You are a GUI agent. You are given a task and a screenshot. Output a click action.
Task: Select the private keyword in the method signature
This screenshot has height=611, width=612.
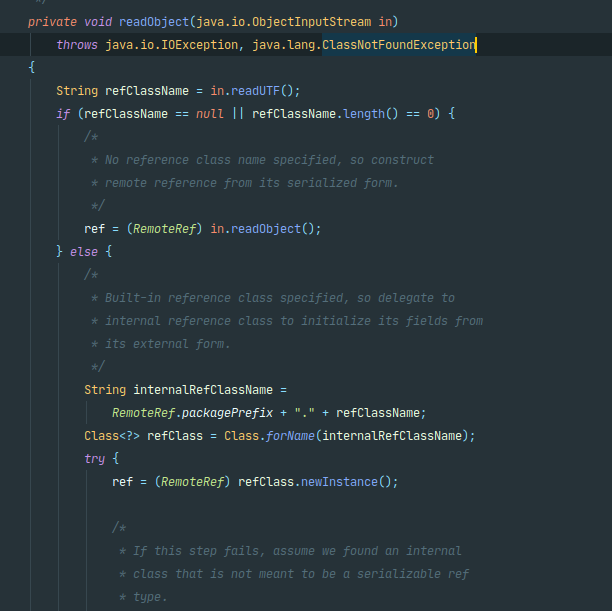(51, 21)
